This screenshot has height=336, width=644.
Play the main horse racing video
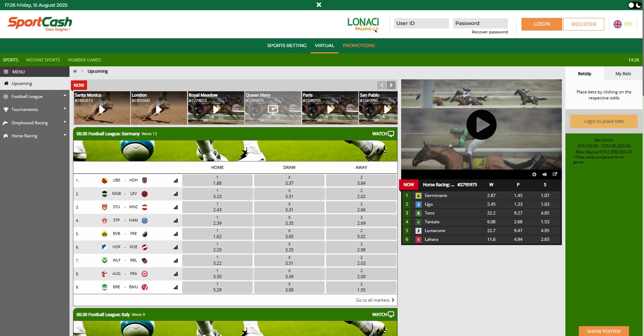[x=481, y=125]
